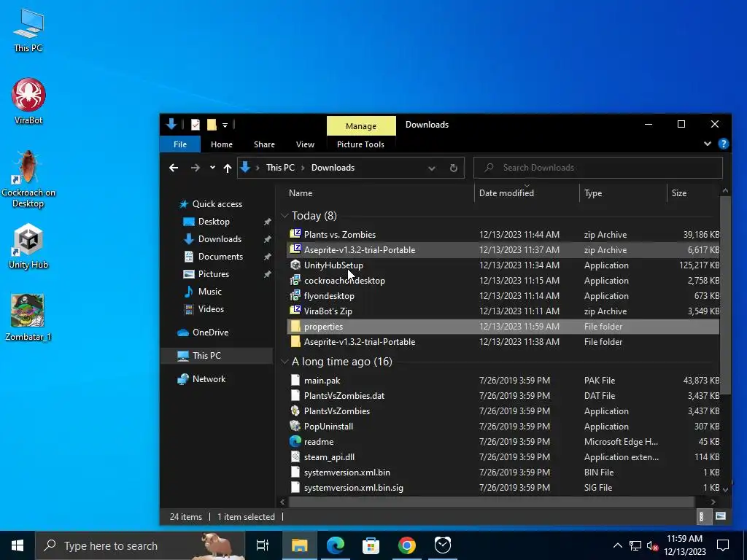747x560 pixels.
Task: Select the PopUninstall application
Action: pos(503,426)
